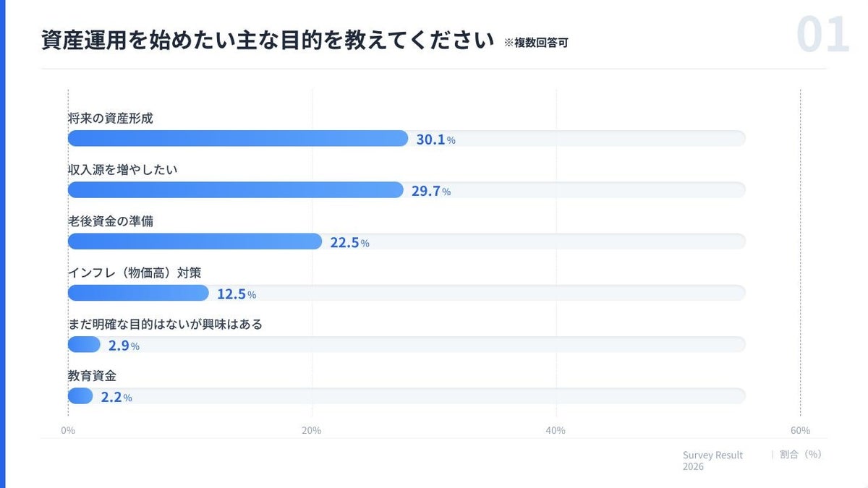
Task: Click the インフレ（物価高）対策 blue bar
Action: (x=138, y=293)
